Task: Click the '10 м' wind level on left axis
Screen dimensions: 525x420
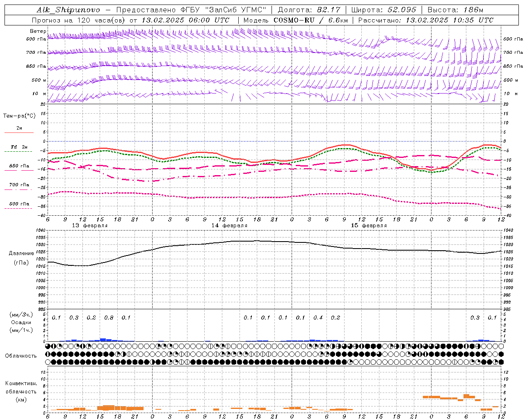Action: (39, 94)
